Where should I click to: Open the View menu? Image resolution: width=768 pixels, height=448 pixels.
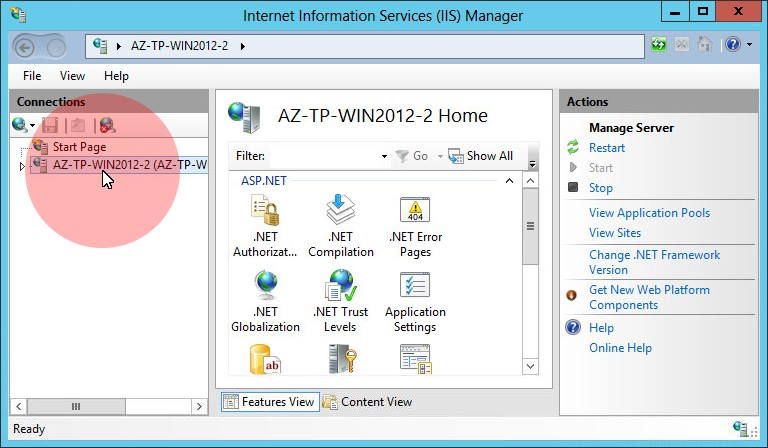point(72,76)
